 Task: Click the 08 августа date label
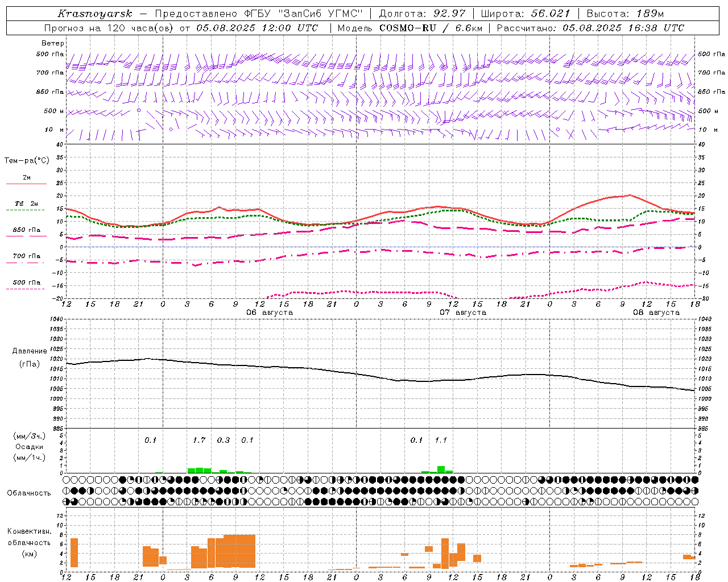pyautogui.click(x=656, y=313)
